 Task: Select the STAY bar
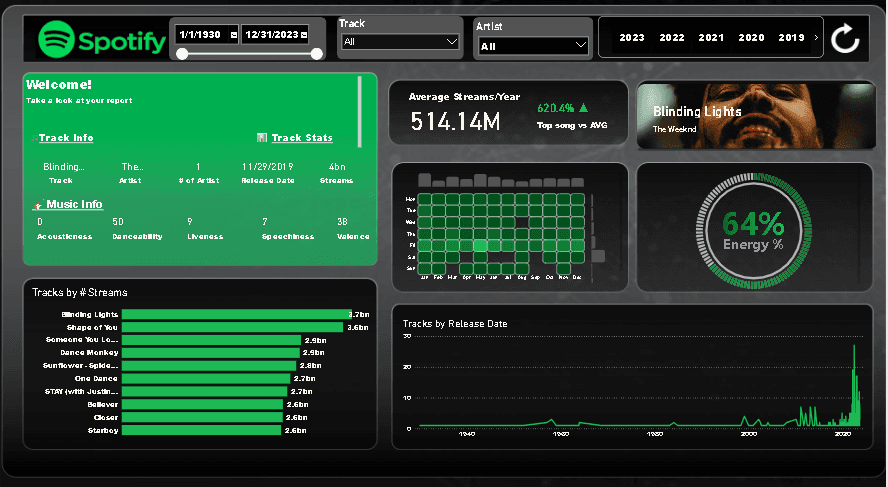[x=206, y=391]
